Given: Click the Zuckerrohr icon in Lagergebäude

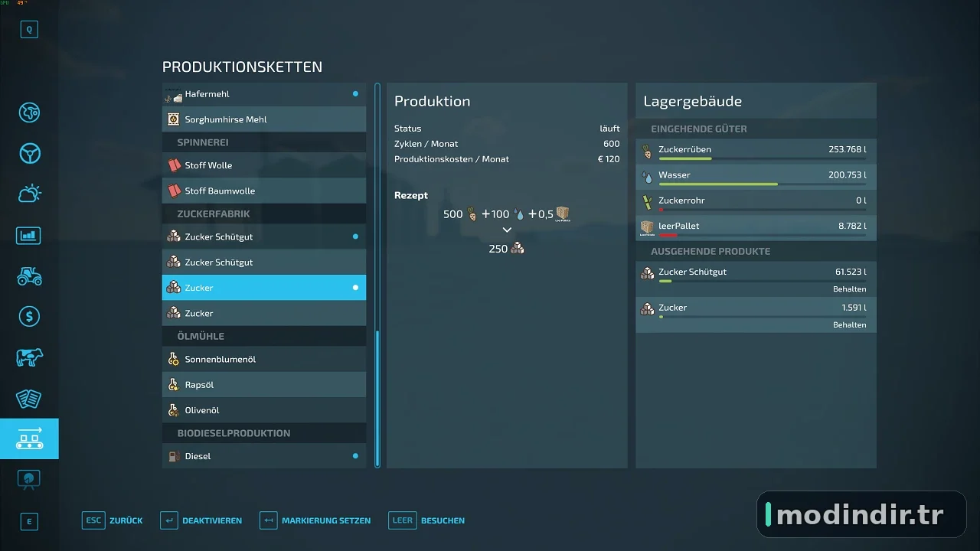Looking at the screenshot, I should point(648,202).
